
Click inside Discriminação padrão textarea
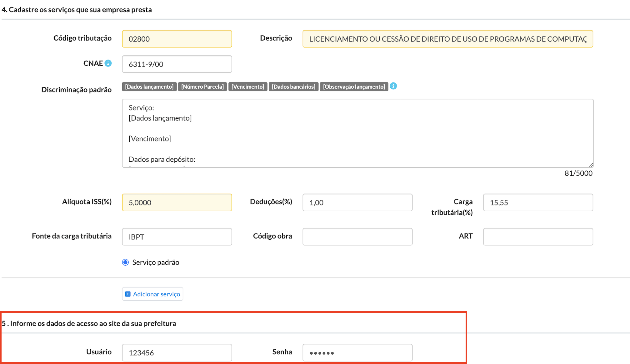pos(357,133)
